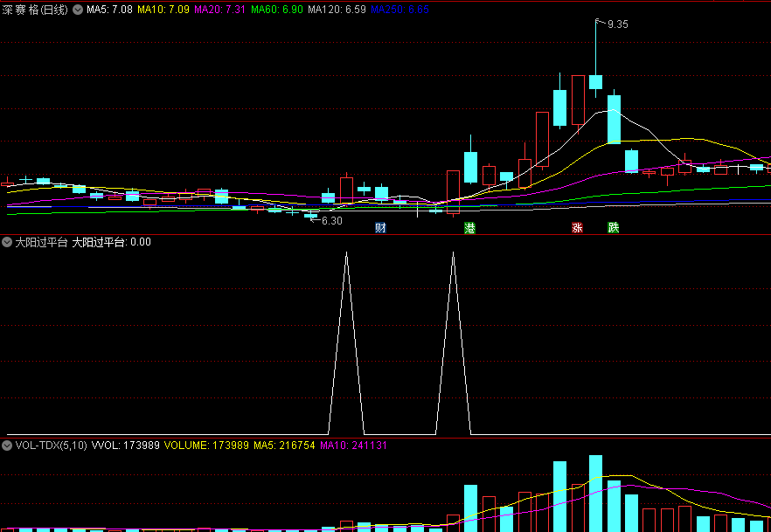This screenshot has height=532, width=771.
Task: Click the 大阳过平台: 0.00 value label
Action: 112,242
